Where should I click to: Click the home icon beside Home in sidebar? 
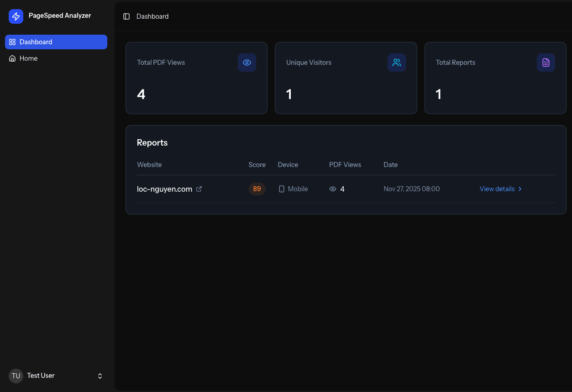(x=12, y=58)
